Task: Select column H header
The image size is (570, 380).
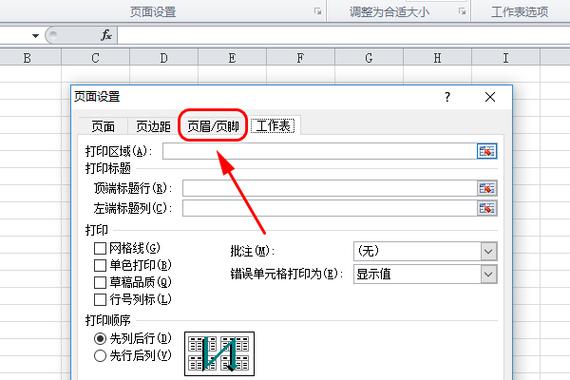Action: 437,58
